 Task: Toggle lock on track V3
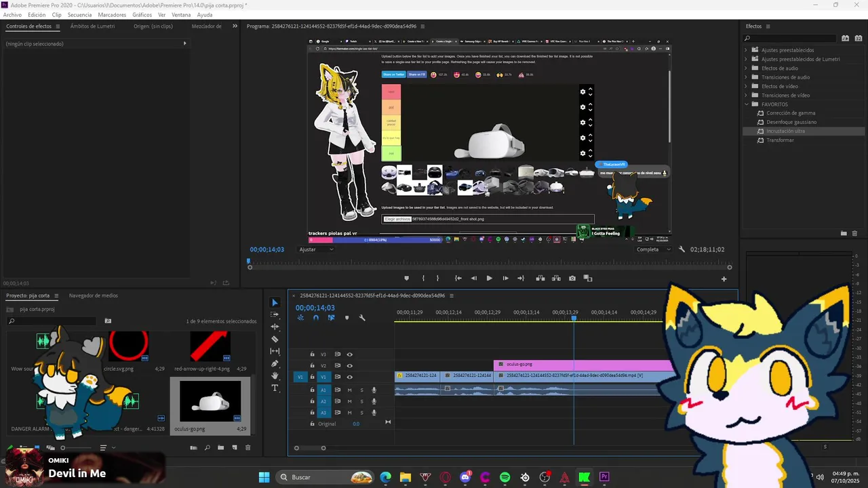[312, 354]
